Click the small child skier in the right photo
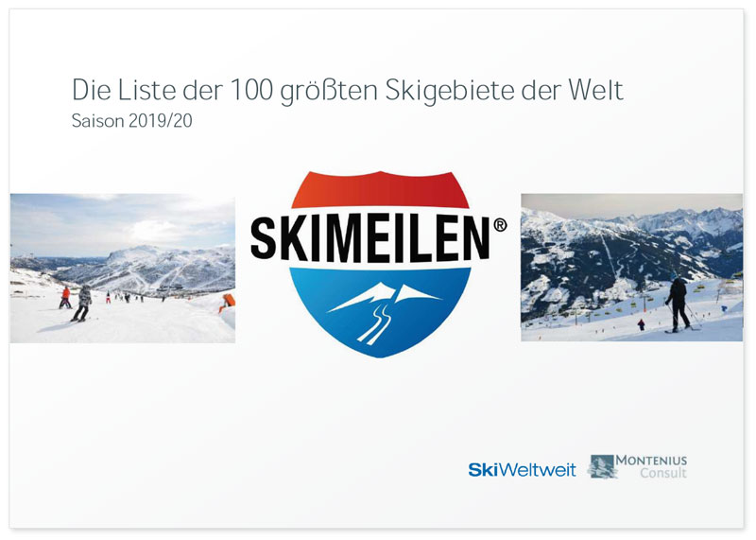The image size is (756, 540). [641, 324]
